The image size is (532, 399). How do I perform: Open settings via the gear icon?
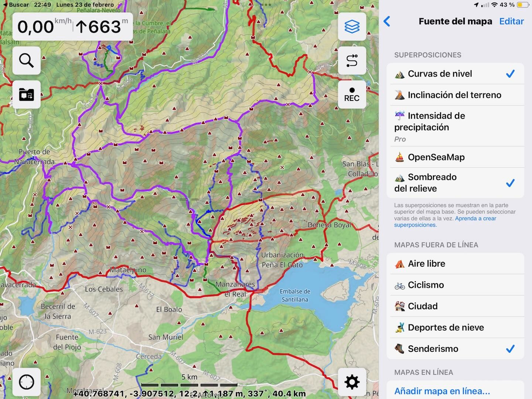352,382
